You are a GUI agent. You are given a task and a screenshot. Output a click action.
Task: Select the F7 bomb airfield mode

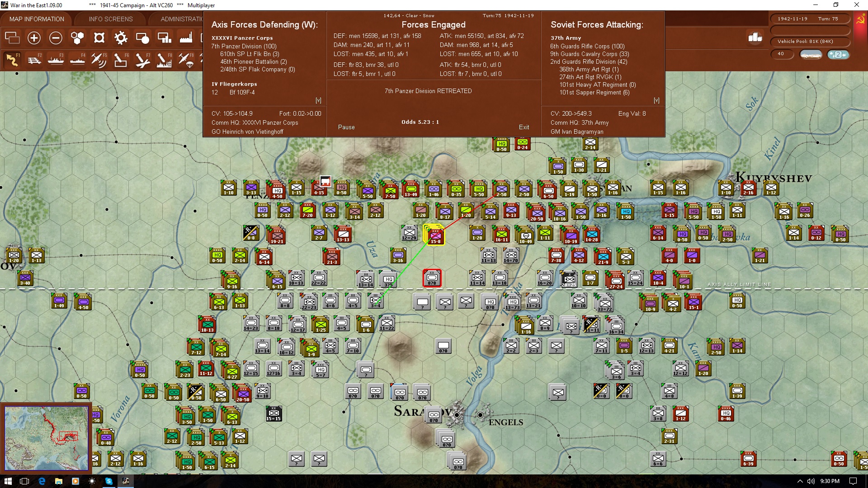coord(142,60)
